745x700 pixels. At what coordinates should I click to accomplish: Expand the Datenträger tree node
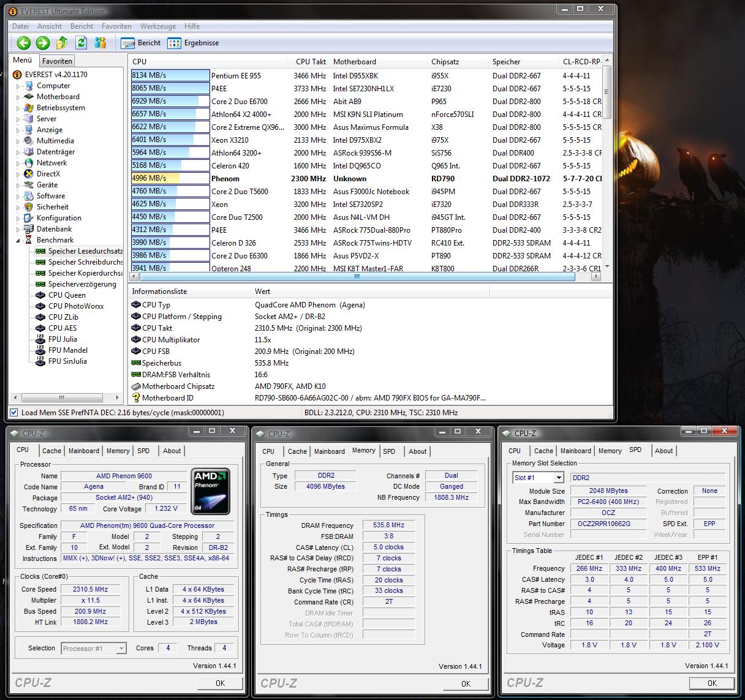[x=18, y=152]
